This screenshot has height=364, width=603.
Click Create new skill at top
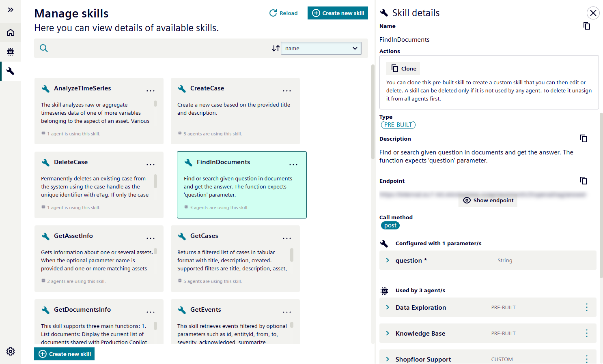coord(338,13)
